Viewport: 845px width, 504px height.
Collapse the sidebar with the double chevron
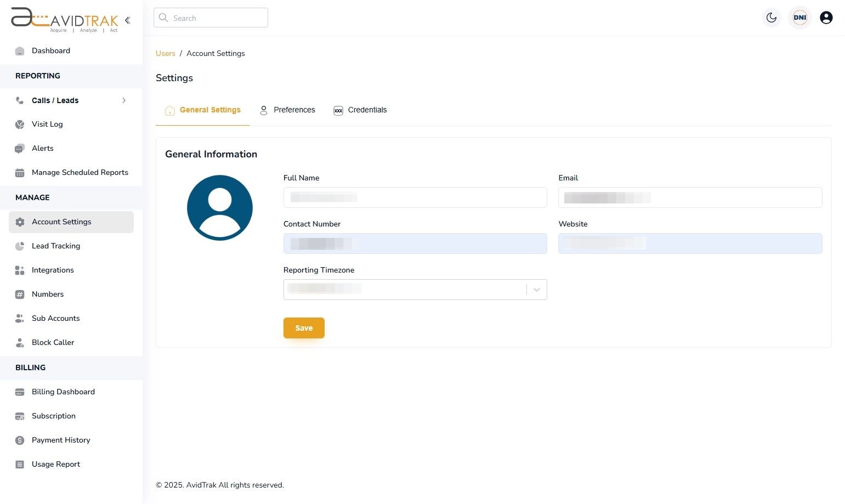click(127, 20)
